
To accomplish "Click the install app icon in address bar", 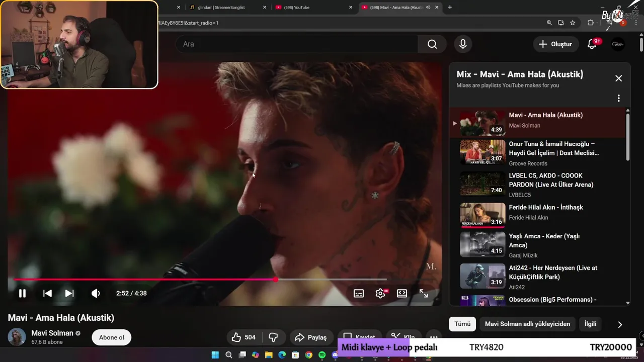I will (561, 23).
